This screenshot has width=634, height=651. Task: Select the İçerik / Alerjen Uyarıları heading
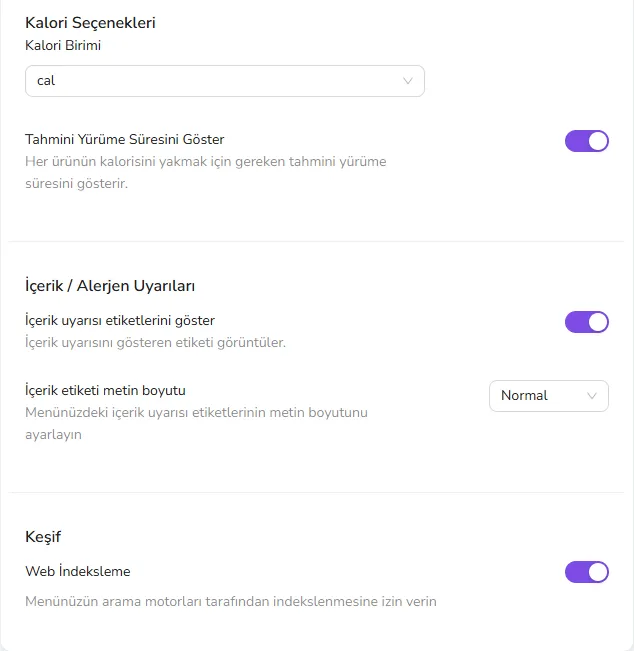(x=110, y=286)
